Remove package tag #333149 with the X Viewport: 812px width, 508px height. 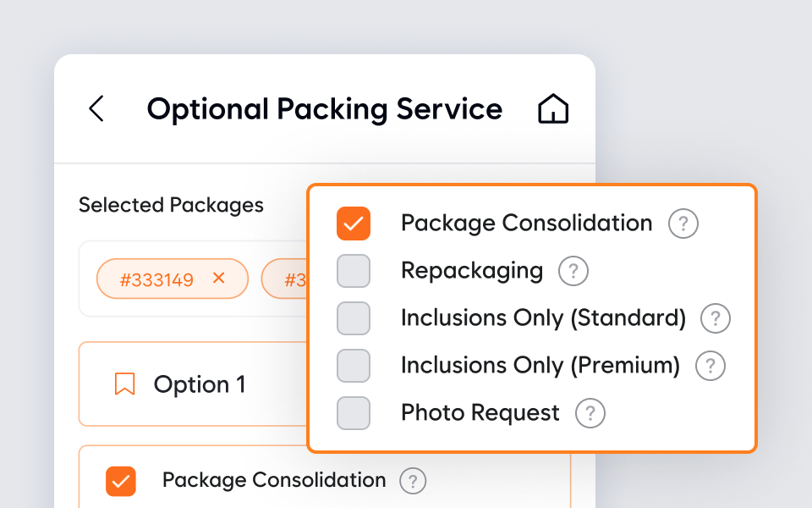[219, 279]
